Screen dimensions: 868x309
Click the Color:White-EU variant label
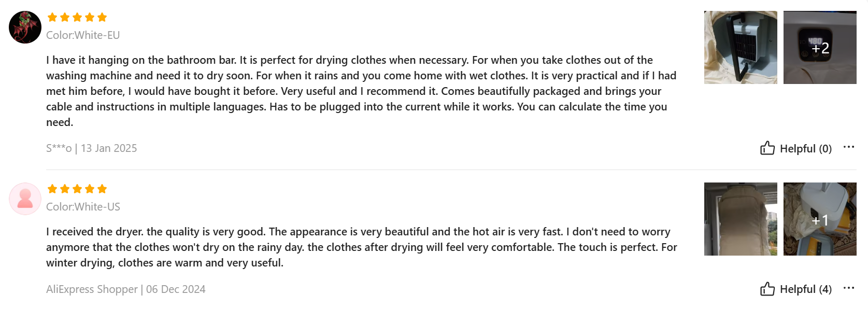(x=83, y=35)
